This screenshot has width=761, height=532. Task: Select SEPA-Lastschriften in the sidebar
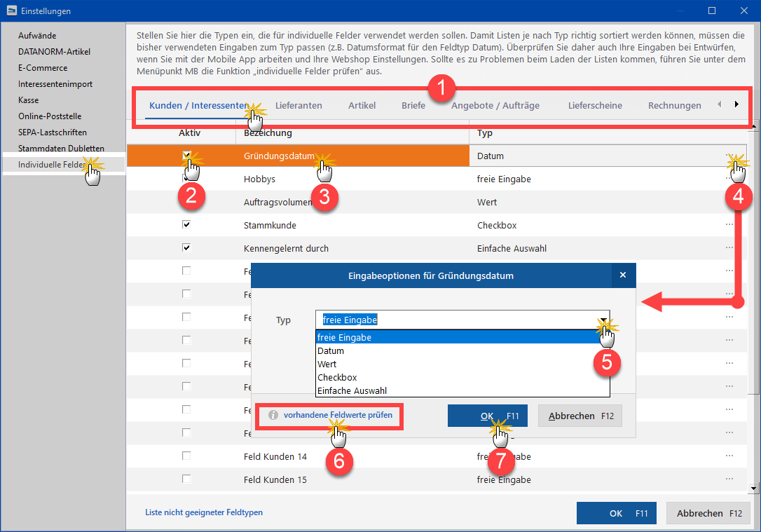tap(53, 132)
